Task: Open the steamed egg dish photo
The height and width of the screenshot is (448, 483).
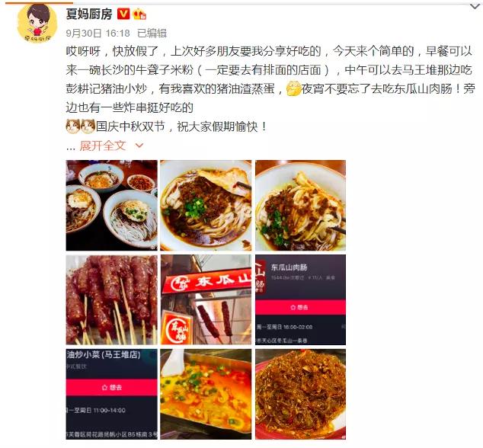Action: coord(206,394)
